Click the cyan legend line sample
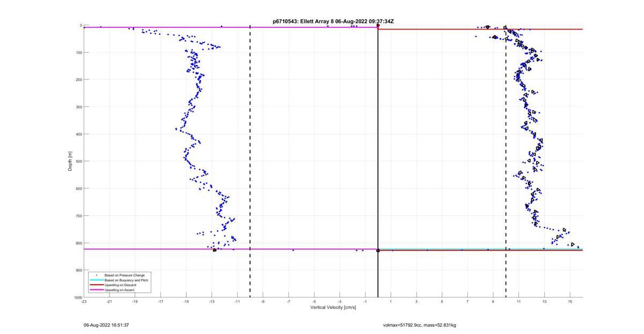Screen dimensions: 644x334 96,280
